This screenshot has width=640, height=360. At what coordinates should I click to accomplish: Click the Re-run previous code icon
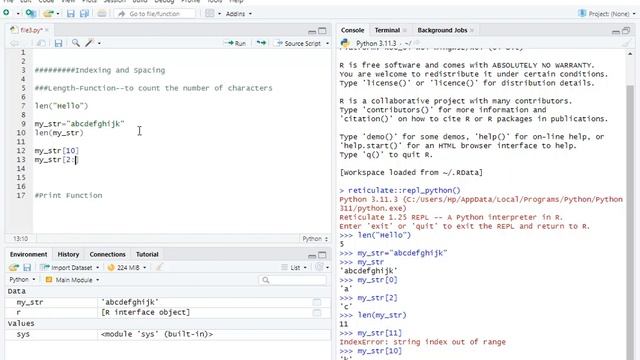click(x=261, y=43)
